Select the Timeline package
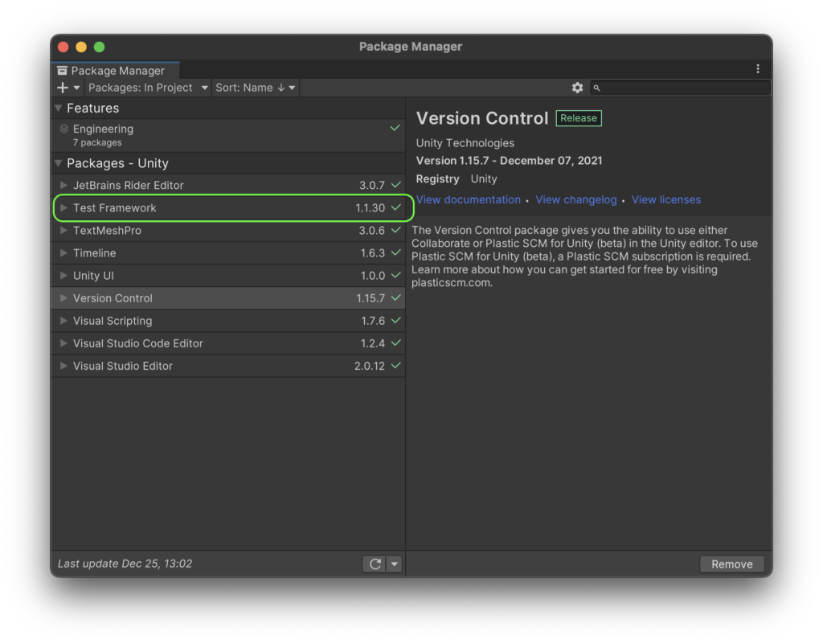Viewport: 823px width, 644px height. (x=228, y=253)
